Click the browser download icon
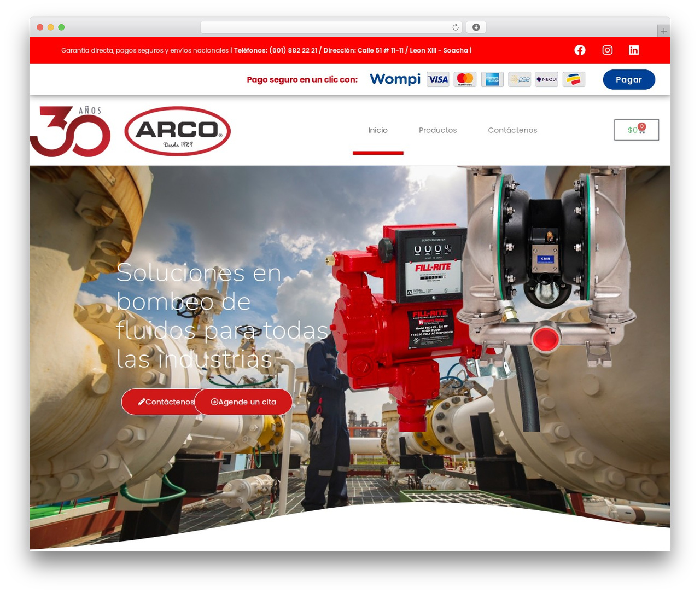Image resolution: width=700 pixels, height=593 pixels. (x=476, y=27)
